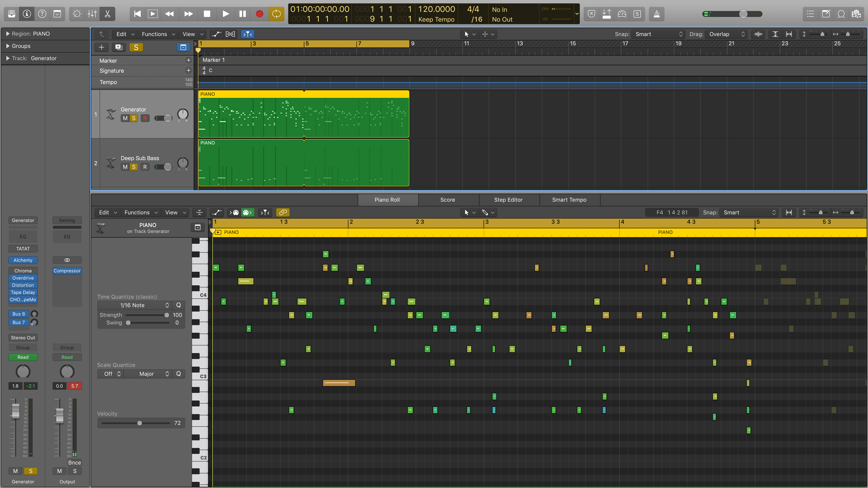The width and height of the screenshot is (868, 488).
Task: Open the Mixer from the control bar
Action: [x=92, y=14]
